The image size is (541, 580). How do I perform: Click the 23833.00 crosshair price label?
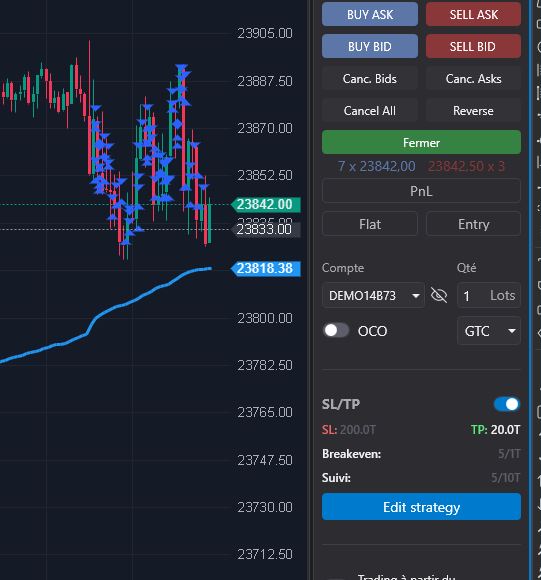pyautogui.click(x=265, y=230)
